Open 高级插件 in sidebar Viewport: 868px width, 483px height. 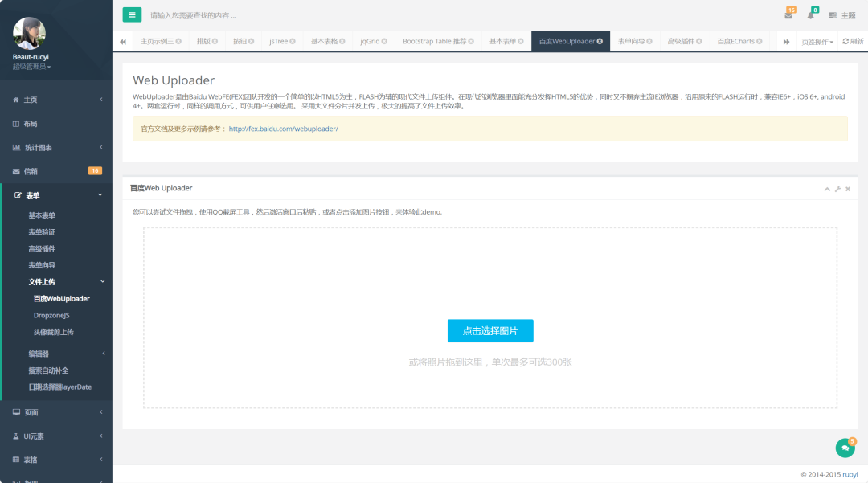(x=42, y=248)
